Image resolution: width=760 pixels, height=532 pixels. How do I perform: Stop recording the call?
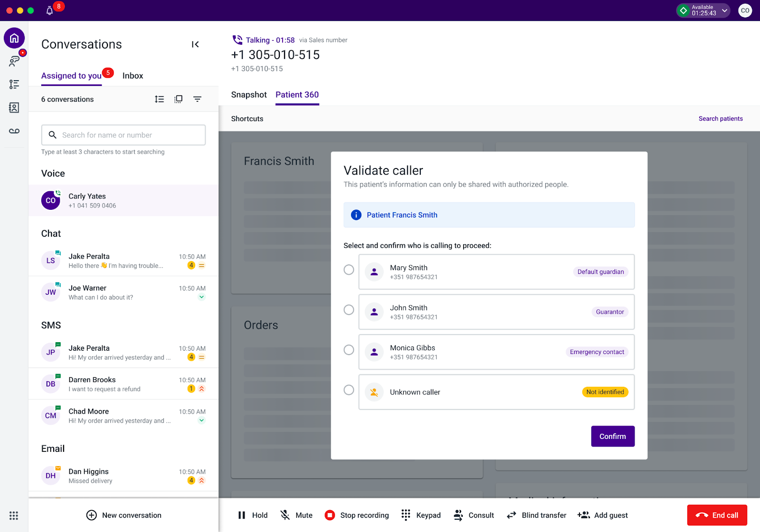pyautogui.click(x=356, y=515)
